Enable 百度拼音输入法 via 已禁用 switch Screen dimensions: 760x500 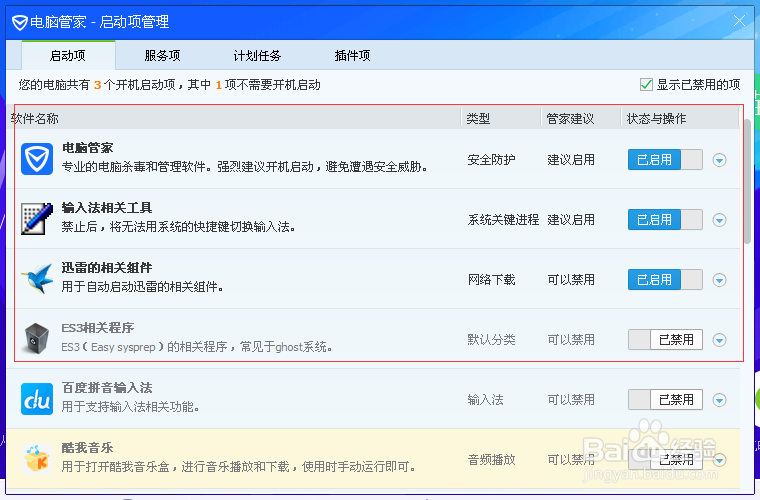pos(665,400)
